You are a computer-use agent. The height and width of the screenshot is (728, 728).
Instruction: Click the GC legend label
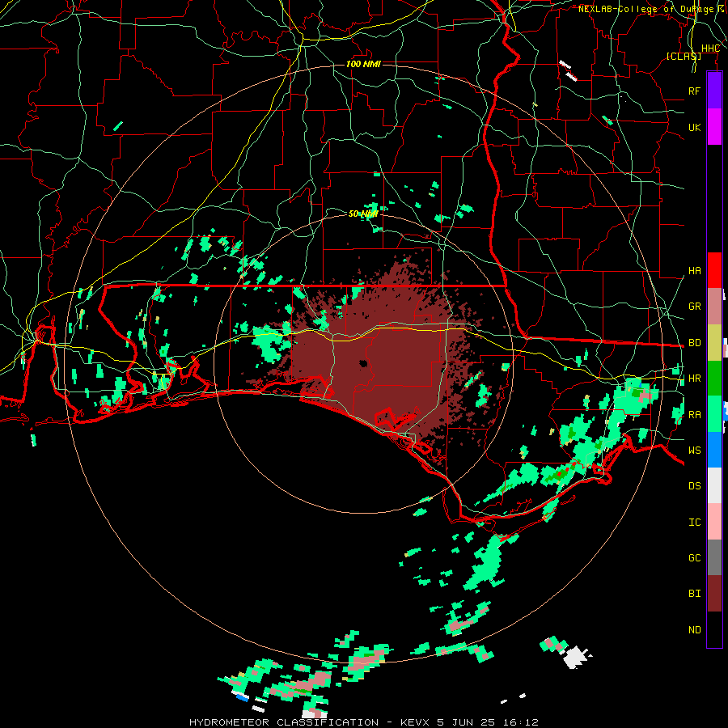695,558
